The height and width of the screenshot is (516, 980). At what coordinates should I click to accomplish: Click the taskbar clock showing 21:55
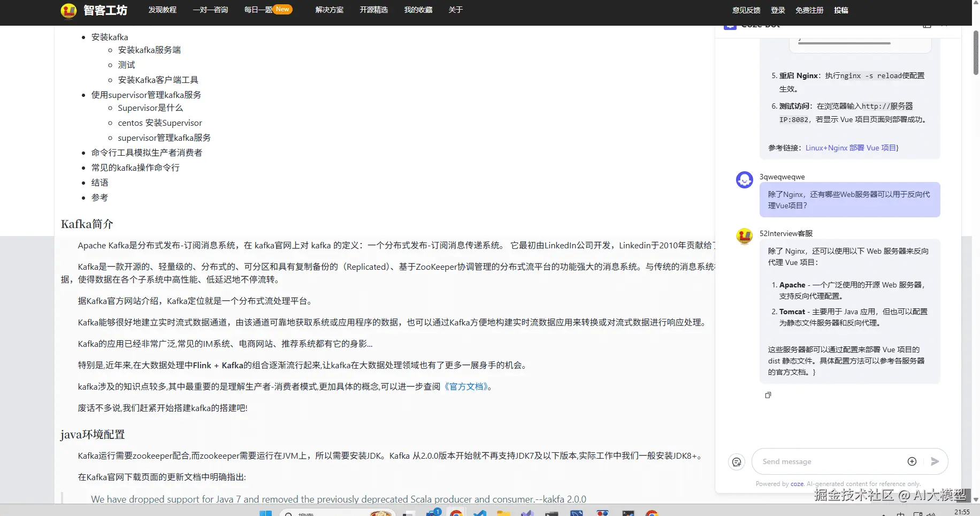[x=962, y=512]
